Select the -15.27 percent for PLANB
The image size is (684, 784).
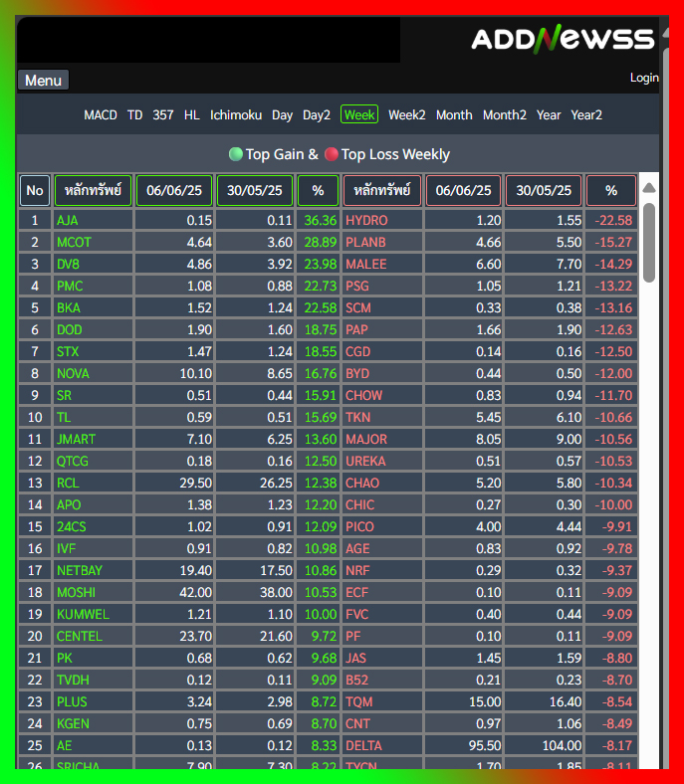coord(611,242)
